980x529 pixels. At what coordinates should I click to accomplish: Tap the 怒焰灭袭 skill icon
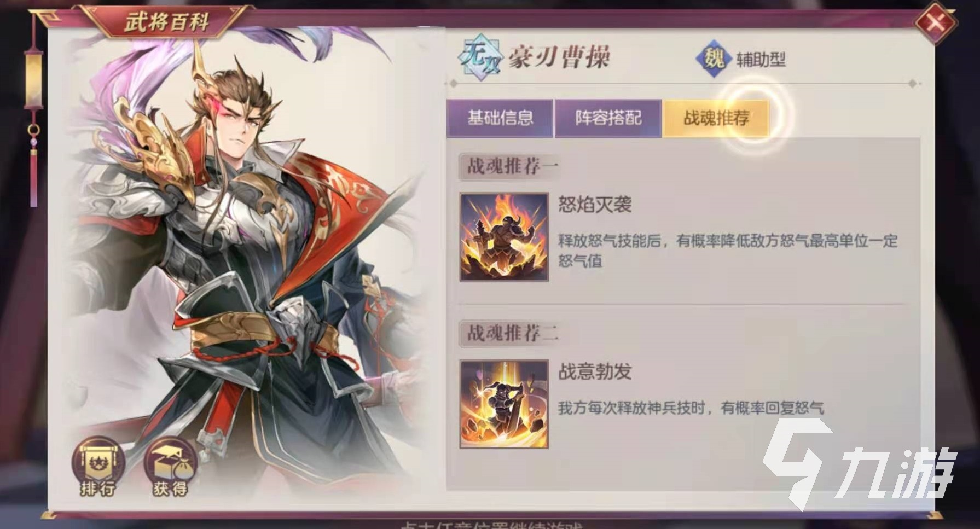504,237
